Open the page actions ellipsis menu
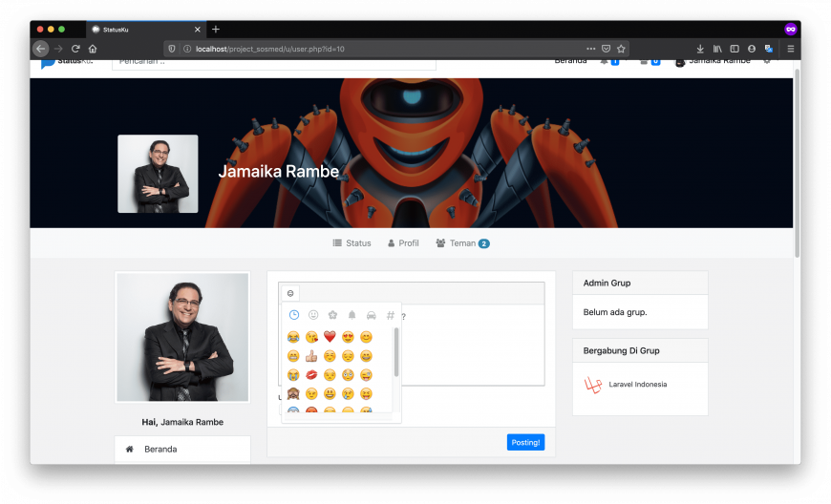831x504 pixels. (x=591, y=49)
